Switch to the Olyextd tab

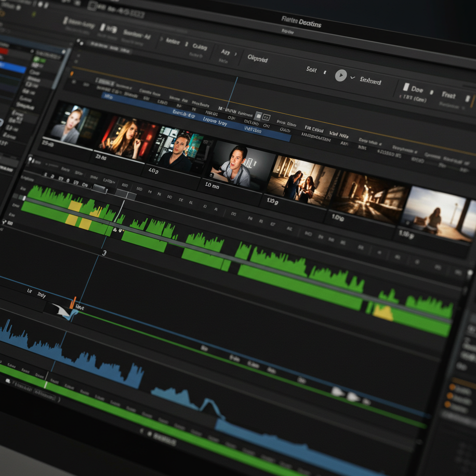click(258, 58)
